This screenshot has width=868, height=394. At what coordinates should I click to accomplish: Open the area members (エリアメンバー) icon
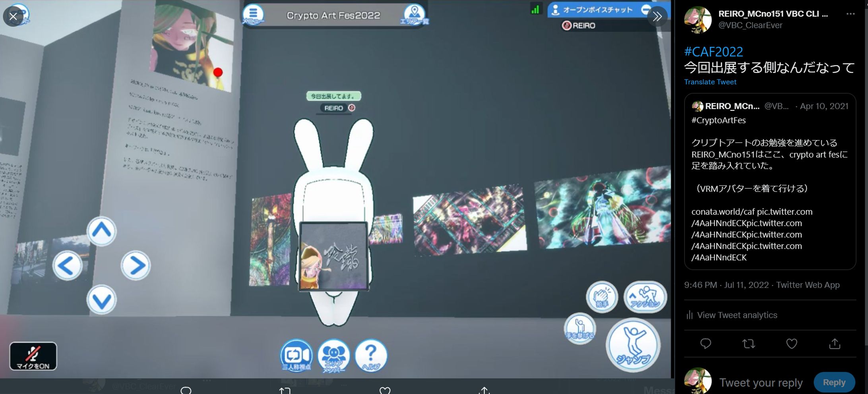[333, 355]
